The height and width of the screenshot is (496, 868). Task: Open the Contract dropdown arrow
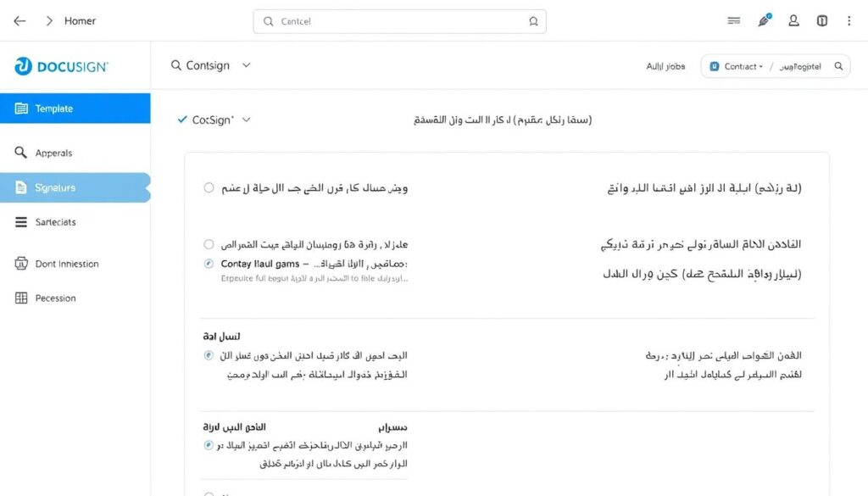(x=760, y=66)
